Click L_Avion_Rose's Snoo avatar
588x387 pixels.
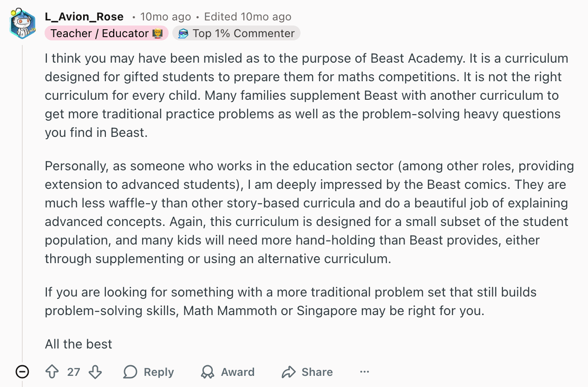tap(22, 22)
